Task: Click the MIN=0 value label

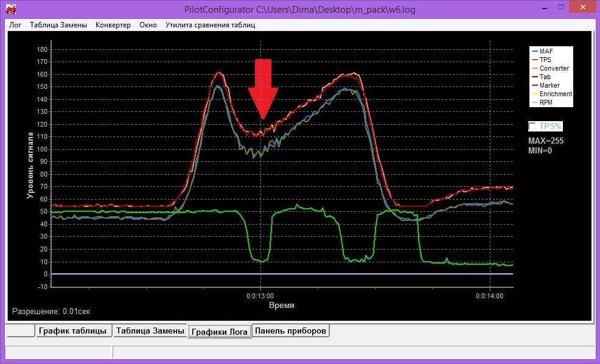Action: coord(540,151)
